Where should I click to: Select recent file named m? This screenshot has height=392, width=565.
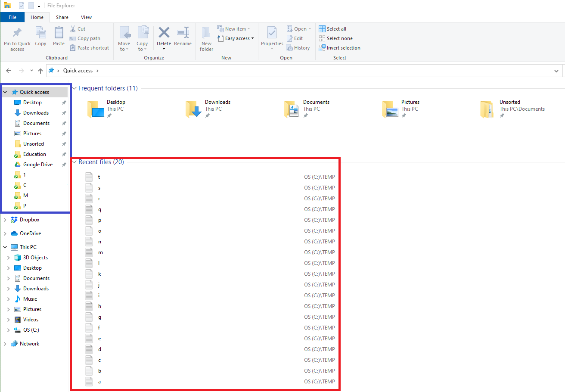pyautogui.click(x=210, y=252)
